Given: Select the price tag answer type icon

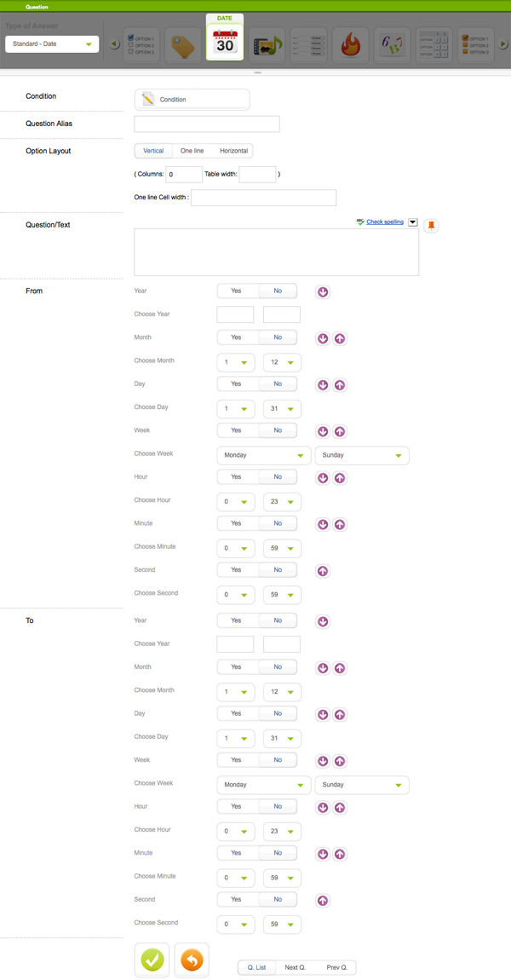Looking at the screenshot, I should (x=182, y=45).
